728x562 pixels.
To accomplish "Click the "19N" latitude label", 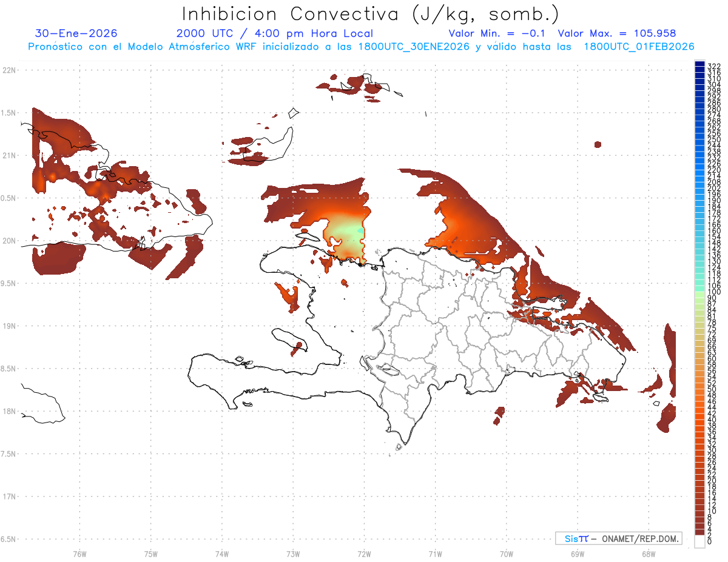I will (8, 326).
